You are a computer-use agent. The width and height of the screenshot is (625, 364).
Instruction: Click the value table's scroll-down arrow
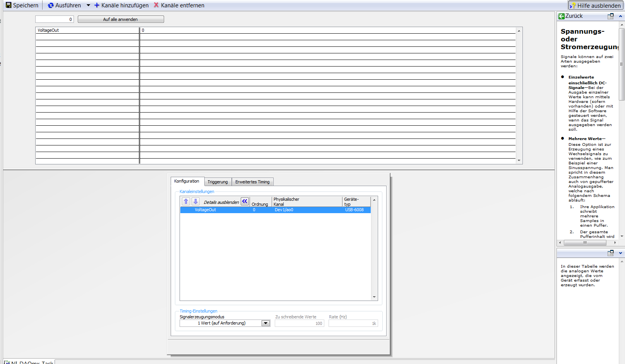pos(519,161)
